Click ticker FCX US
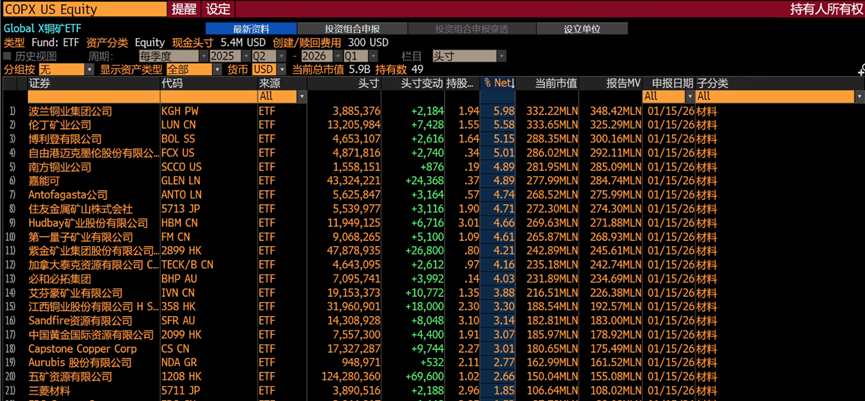The height and width of the screenshot is (401, 865). point(178,153)
